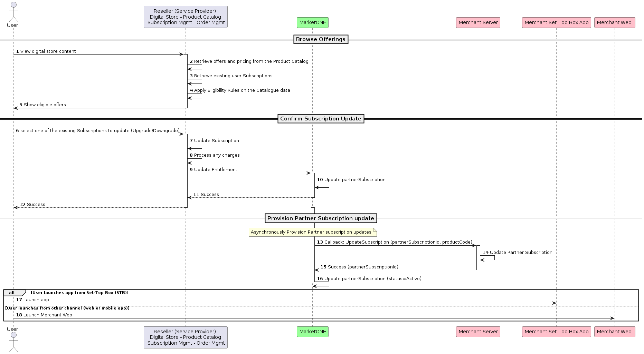
Task: Click message 10 Update partnerSubscription
Action: pos(351,180)
